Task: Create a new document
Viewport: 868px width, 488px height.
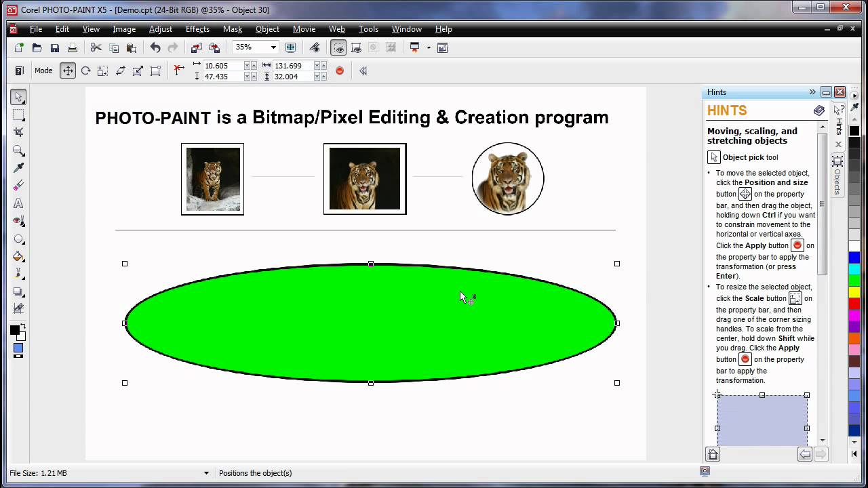Action: (19, 47)
